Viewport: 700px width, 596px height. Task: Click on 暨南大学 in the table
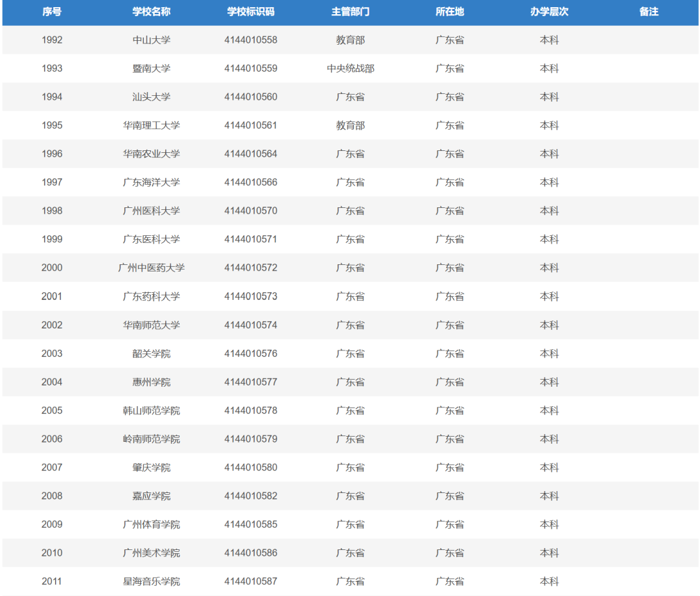pos(152,69)
